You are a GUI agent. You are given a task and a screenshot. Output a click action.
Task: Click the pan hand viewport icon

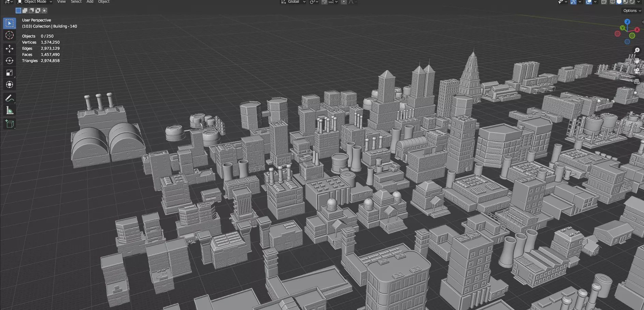point(637,61)
